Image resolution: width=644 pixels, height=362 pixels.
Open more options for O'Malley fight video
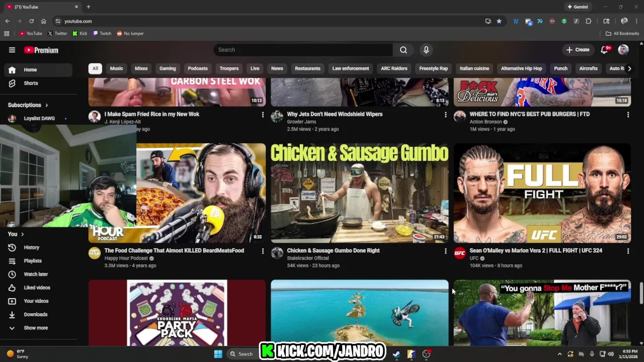click(628, 251)
